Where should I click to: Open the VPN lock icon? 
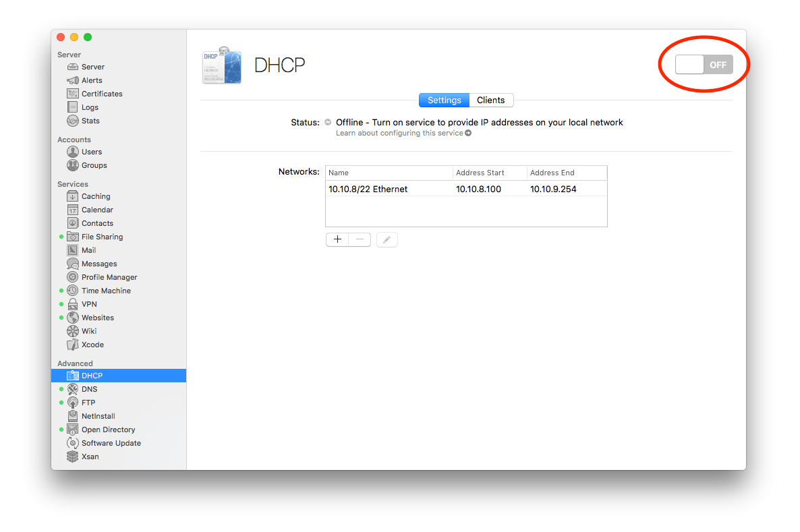(73, 304)
